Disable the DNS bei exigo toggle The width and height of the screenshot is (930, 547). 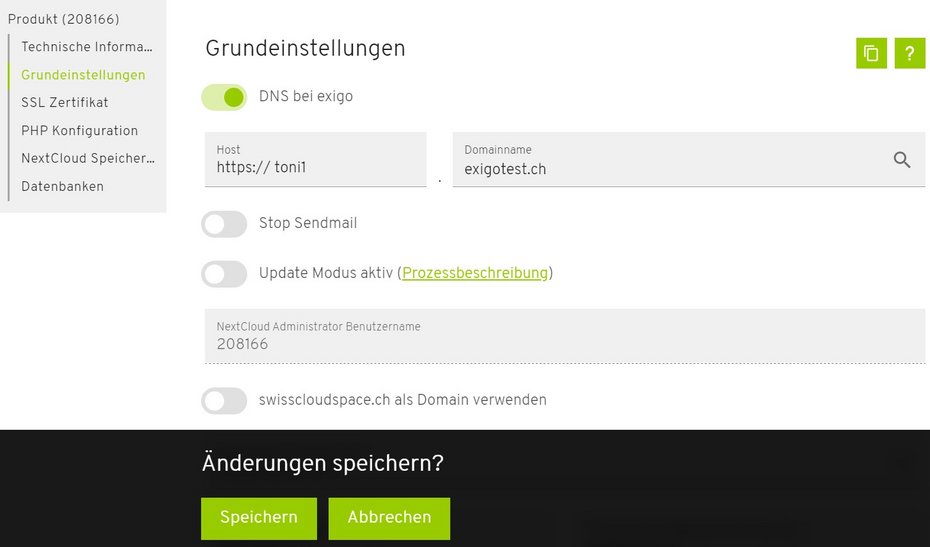(224, 97)
